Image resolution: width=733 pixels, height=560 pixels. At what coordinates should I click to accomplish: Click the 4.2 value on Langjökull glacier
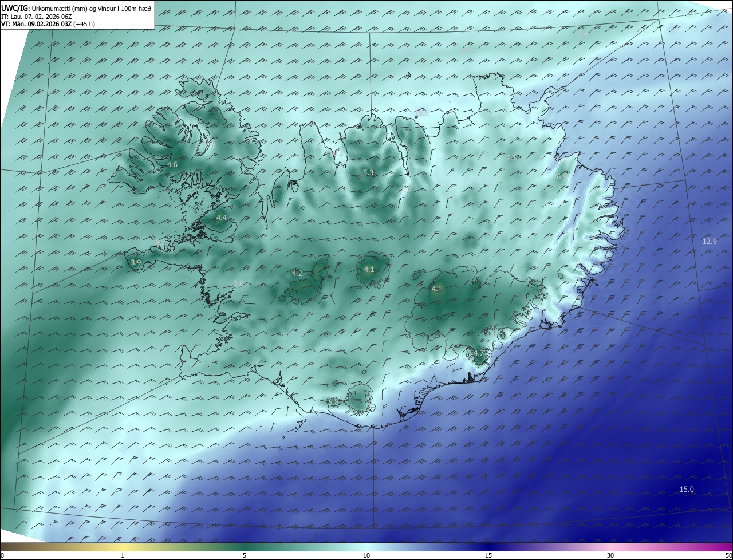pos(297,274)
